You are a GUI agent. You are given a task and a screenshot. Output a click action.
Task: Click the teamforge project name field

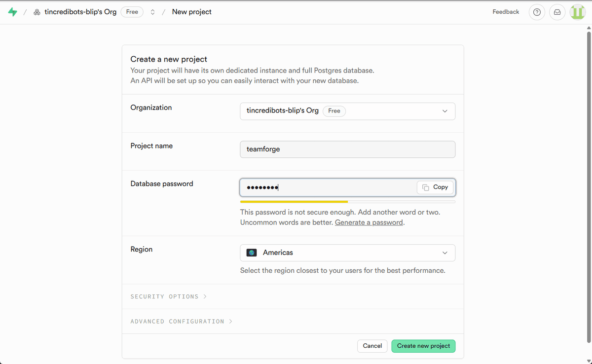pyautogui.click(x=347, y=149)
